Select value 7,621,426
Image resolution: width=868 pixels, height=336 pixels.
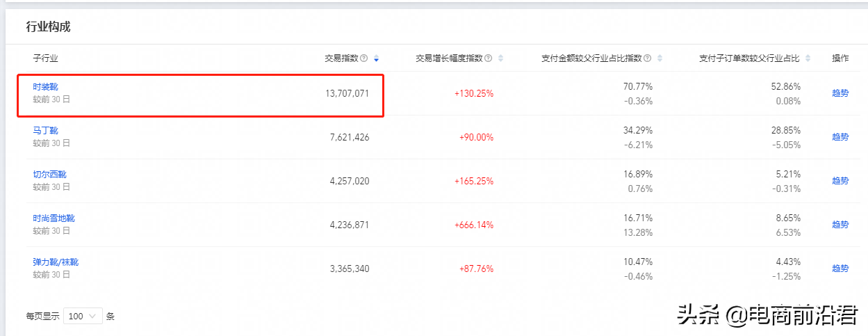point(350,137)
